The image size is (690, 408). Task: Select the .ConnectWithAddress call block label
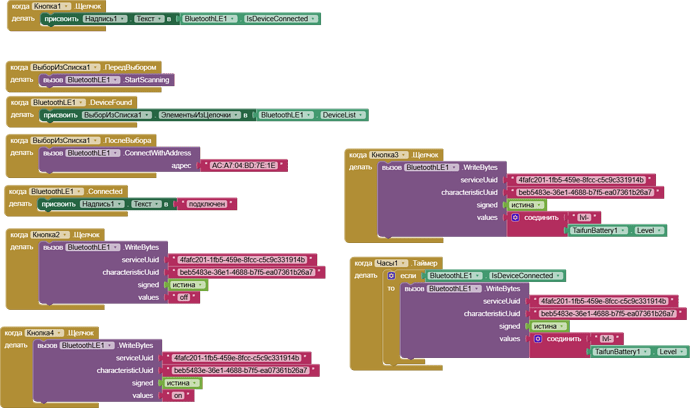click(x=157, y=153)
